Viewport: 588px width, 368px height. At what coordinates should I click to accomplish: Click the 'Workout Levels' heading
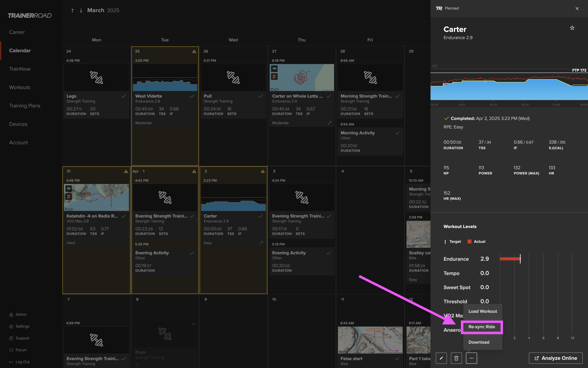tap(460, 227)
